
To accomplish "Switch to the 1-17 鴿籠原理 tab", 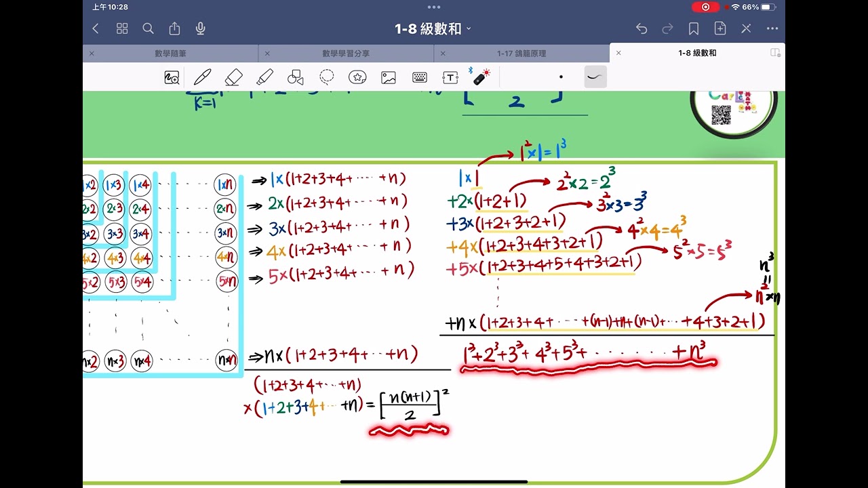I will [x=521, y=53].
